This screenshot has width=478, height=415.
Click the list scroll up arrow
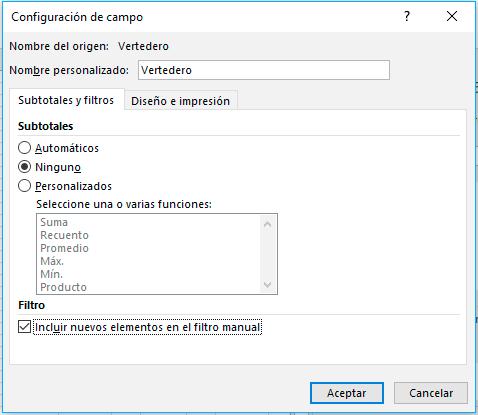pyautogui.click(x=267, y=224)
